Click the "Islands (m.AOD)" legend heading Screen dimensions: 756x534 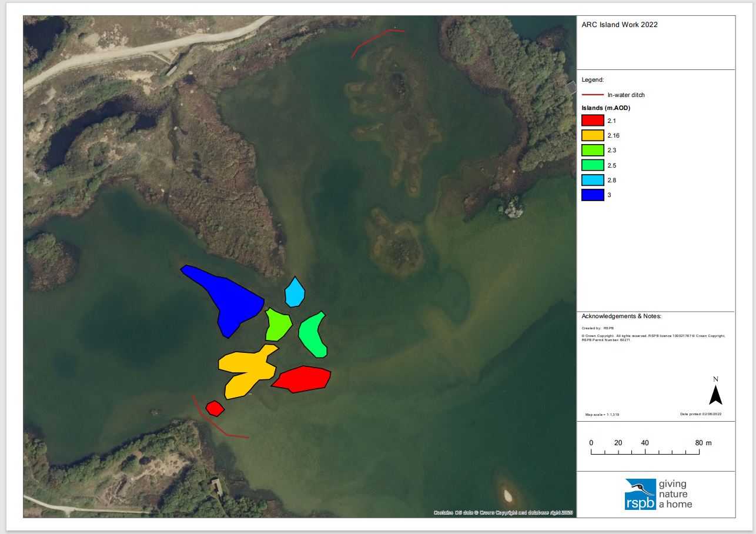click(x=606, y=108)
